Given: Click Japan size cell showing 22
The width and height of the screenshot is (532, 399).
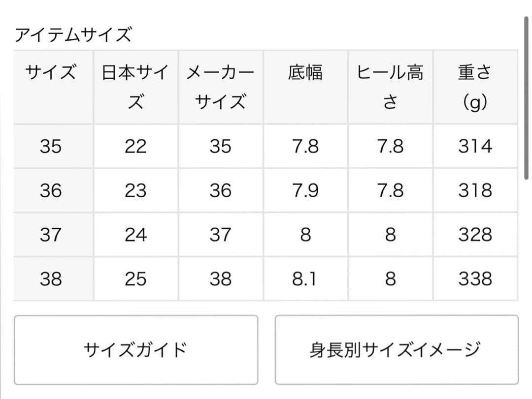Looking at the screenshot, I should point(135,146).
